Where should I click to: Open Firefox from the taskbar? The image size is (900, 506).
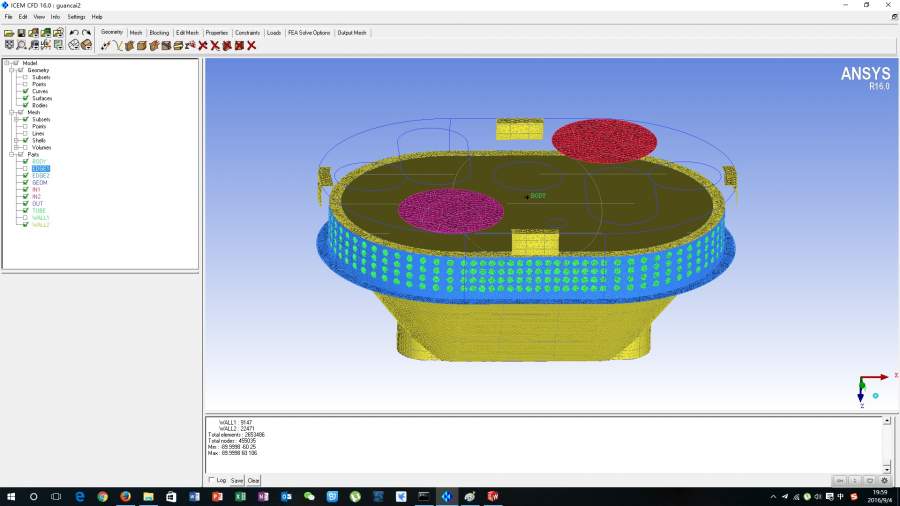(125, 496)
